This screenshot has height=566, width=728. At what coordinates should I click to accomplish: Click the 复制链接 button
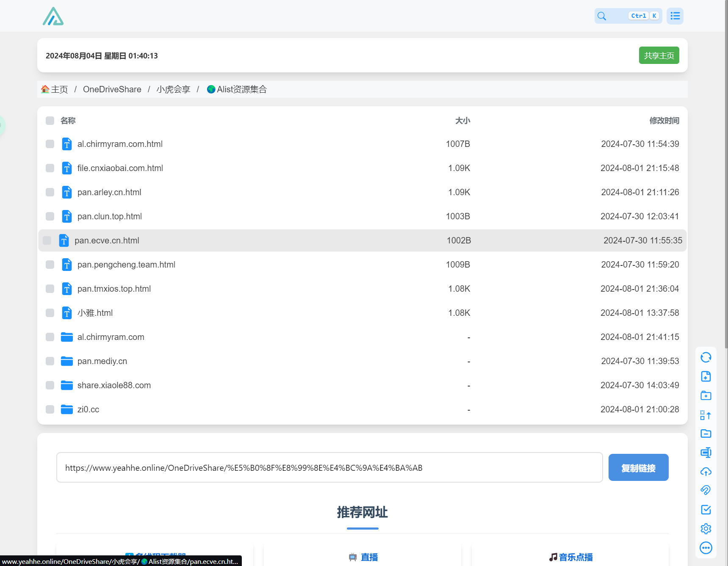point(638,467)
